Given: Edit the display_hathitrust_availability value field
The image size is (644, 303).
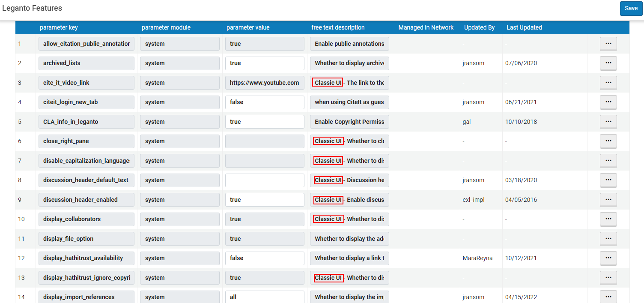Looking at the screenshot, I should (x=265, y=258).
